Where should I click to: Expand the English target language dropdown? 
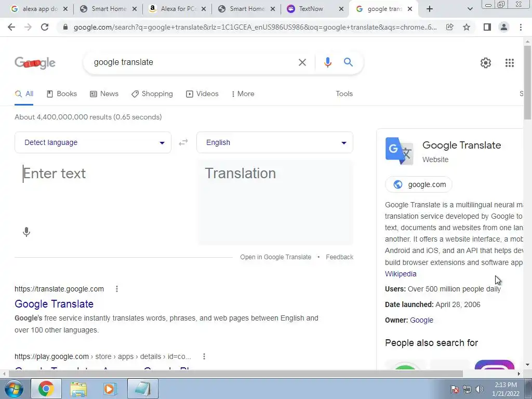pos(275,142)
